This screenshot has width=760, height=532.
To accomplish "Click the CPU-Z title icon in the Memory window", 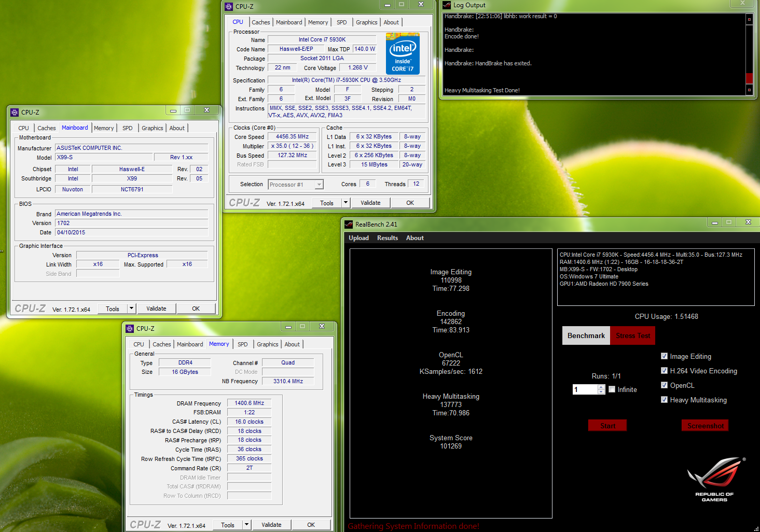I will (x=130, y=328).
